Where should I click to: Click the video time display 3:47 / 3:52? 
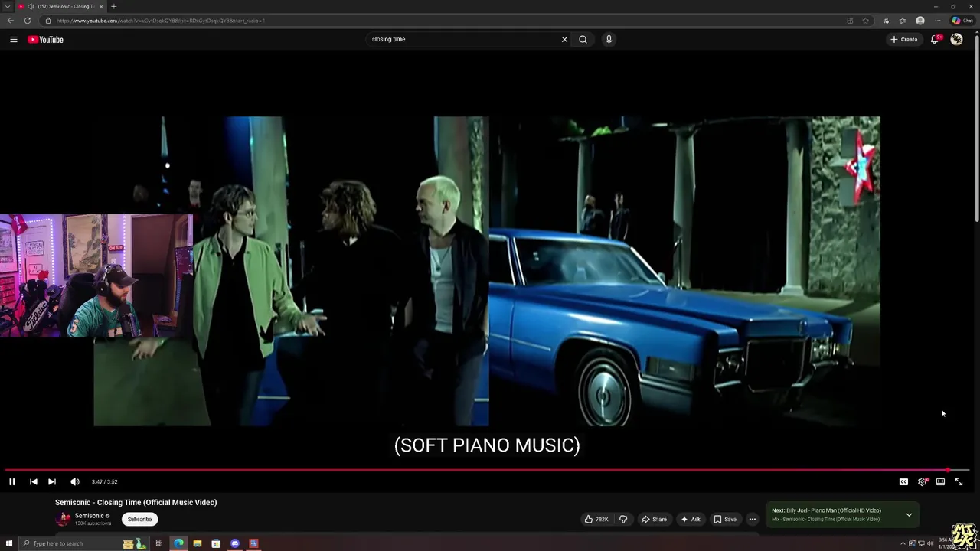click(x=104, y=481)
